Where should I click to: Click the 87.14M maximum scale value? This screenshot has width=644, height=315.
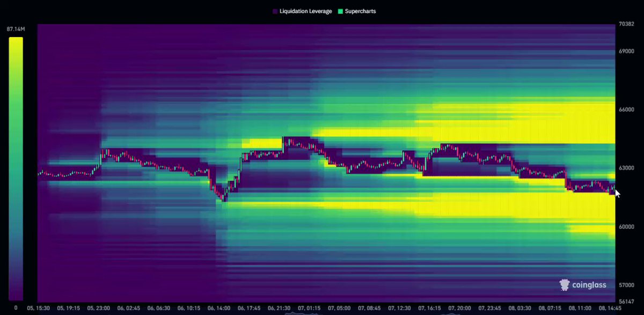coord(16,29)
